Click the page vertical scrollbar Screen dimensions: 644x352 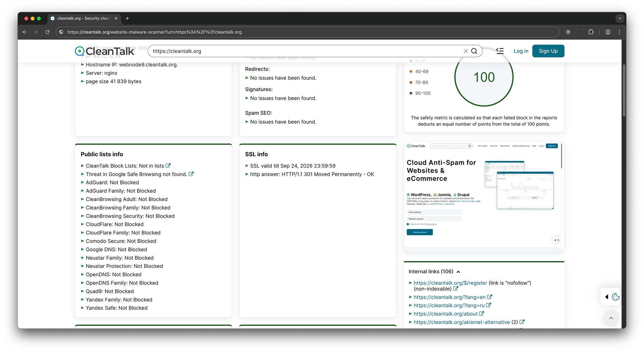coord(624,91)
